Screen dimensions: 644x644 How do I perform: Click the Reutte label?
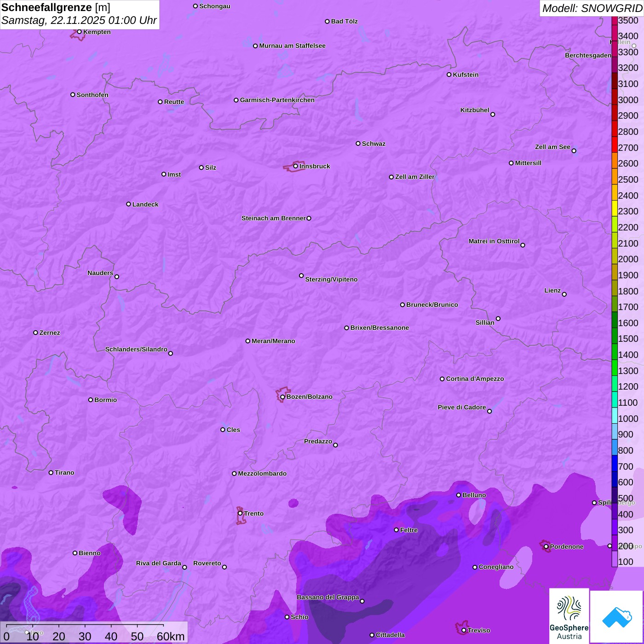pyautogui.click(x=174, y=102)
